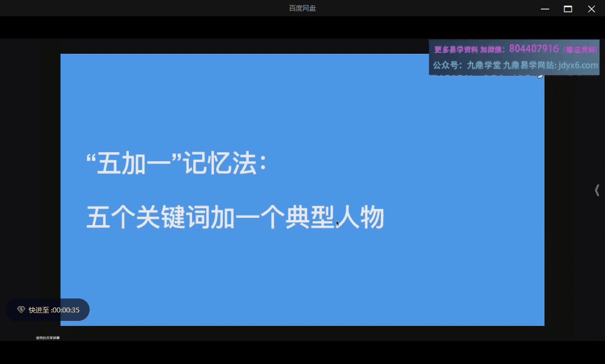
Task: Click the "五加一"记忆法 heading on the slide
Action: tap(176, 164)
